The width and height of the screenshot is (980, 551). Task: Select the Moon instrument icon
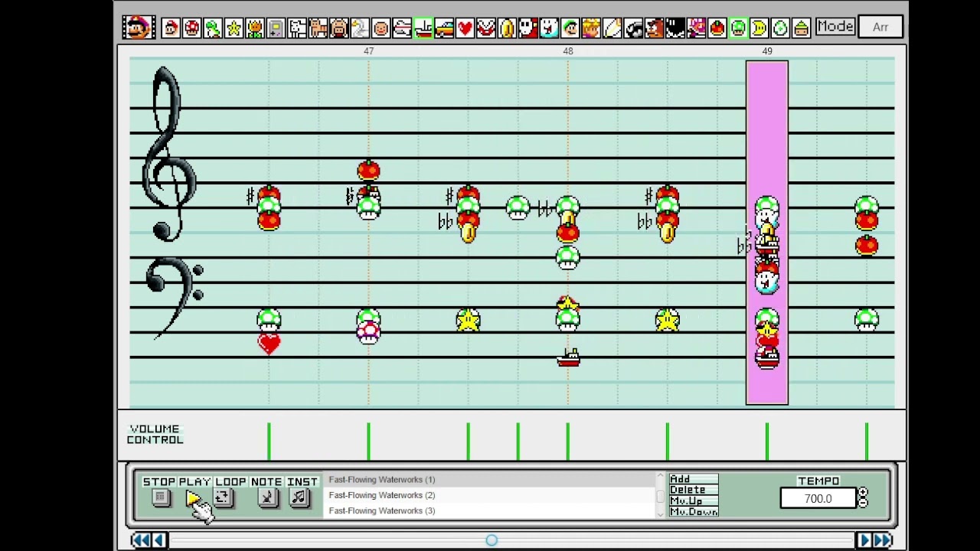point(759,28)
